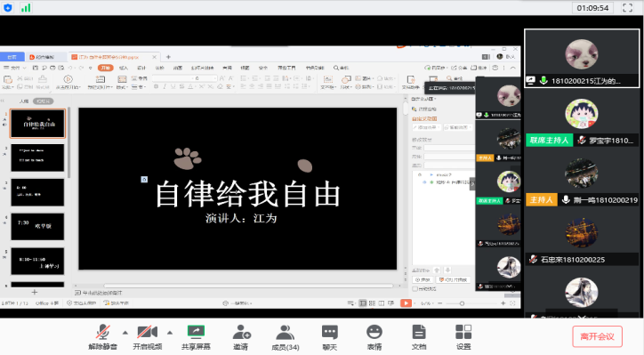This screenshot has width=644, height=355.
Task: Open the 文档 documents icon
Action: [x=419, y=337]
